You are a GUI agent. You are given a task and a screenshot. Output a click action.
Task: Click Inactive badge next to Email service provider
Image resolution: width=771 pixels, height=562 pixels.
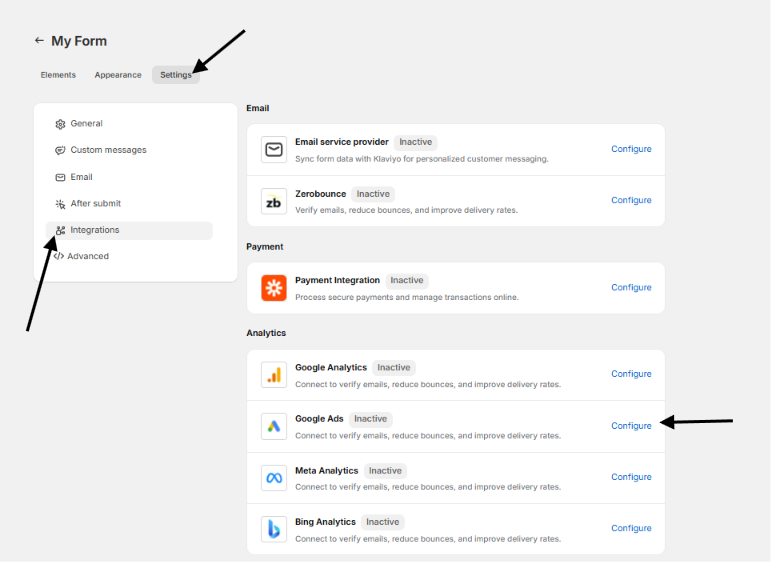pos(415,142)
